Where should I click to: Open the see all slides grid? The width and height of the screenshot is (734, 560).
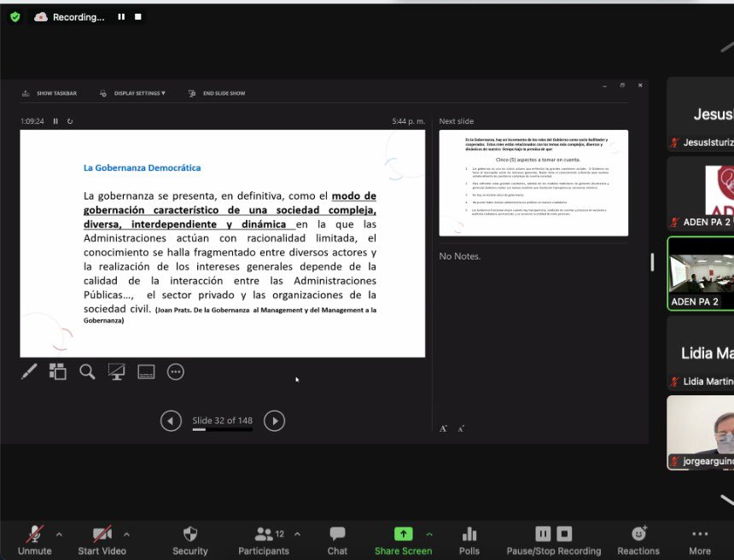(x=57, y=372)
